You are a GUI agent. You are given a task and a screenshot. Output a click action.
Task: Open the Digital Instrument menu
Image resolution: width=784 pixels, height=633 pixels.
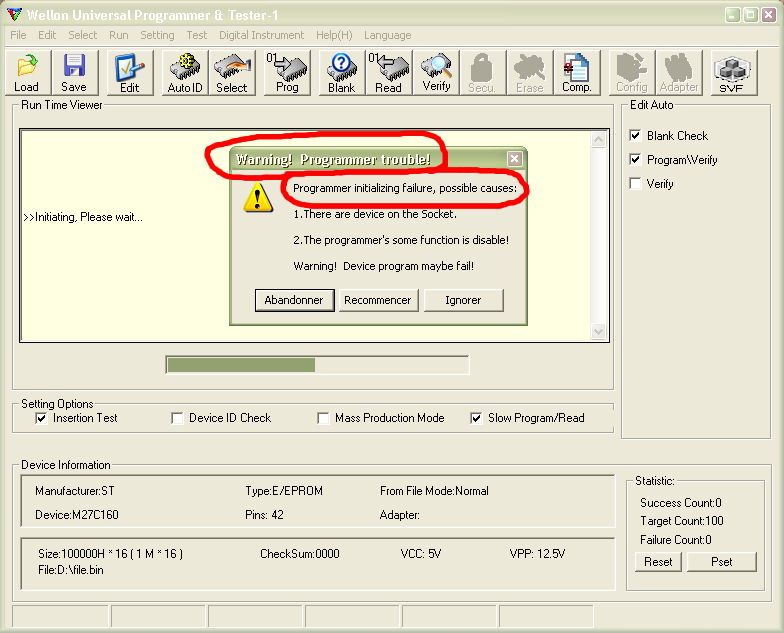(261, 35)
